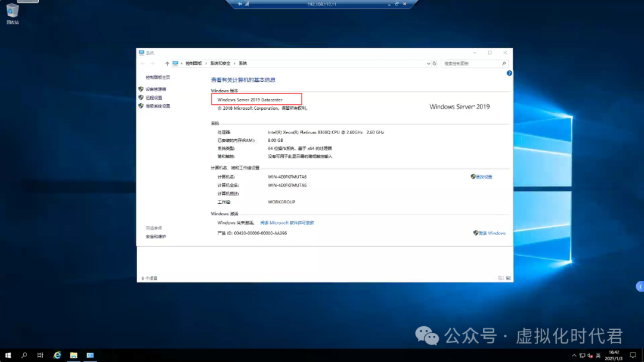
Task: Expand the chevron after 系统和安全 in breadcrumb
Action: (234, 64)
